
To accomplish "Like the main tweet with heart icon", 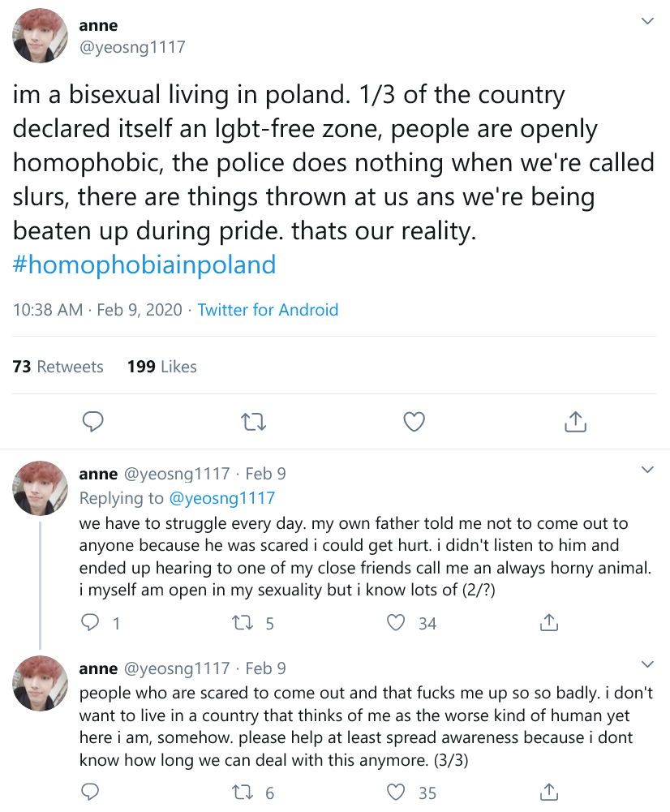I will pos(414,422).
